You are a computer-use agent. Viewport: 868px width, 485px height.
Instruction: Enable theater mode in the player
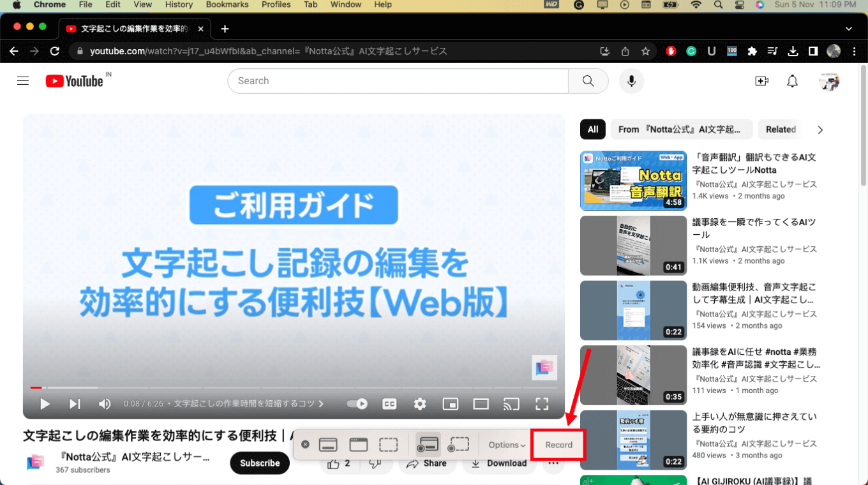(x=481, y=404)
